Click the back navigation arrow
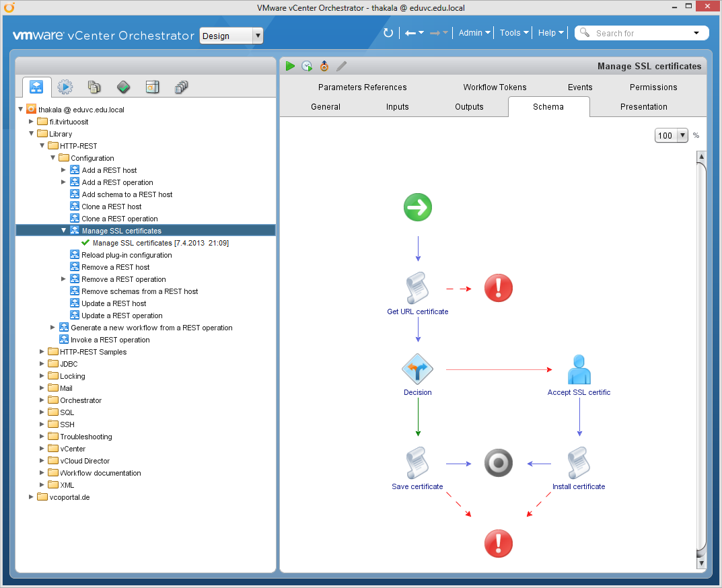 [410, 33]
